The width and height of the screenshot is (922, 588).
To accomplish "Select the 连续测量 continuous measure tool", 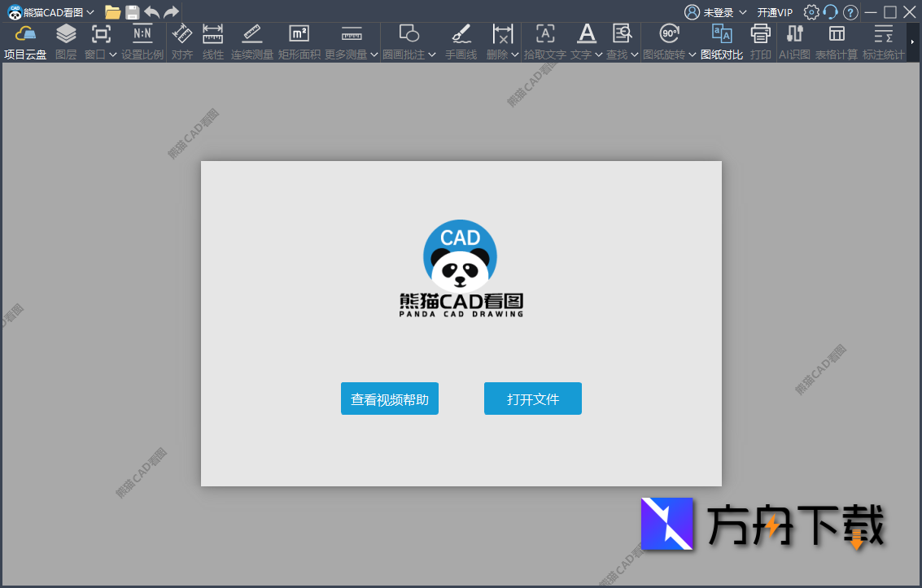I will tap(251, 41).
